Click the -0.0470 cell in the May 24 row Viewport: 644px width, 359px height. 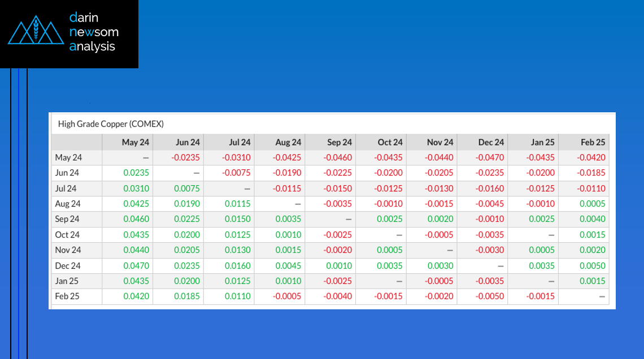(x=490, y=157)
